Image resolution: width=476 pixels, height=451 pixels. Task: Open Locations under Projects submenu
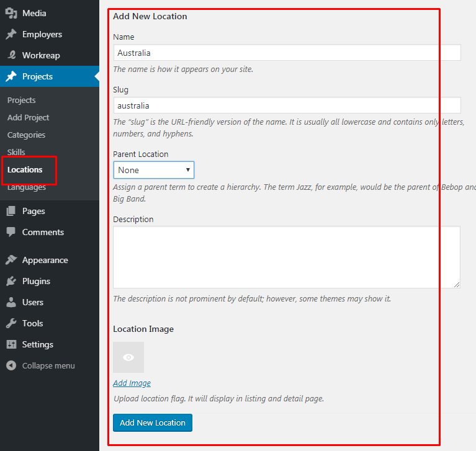point(25,169)
